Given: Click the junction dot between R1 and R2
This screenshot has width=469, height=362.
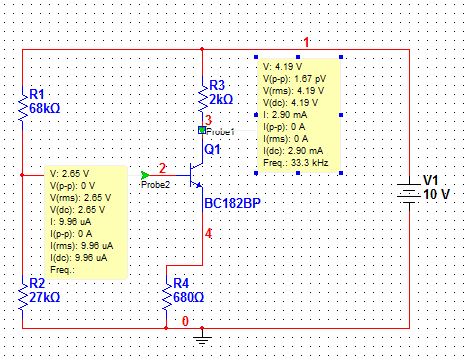Looking at the screenshot, I should [22, 175].
